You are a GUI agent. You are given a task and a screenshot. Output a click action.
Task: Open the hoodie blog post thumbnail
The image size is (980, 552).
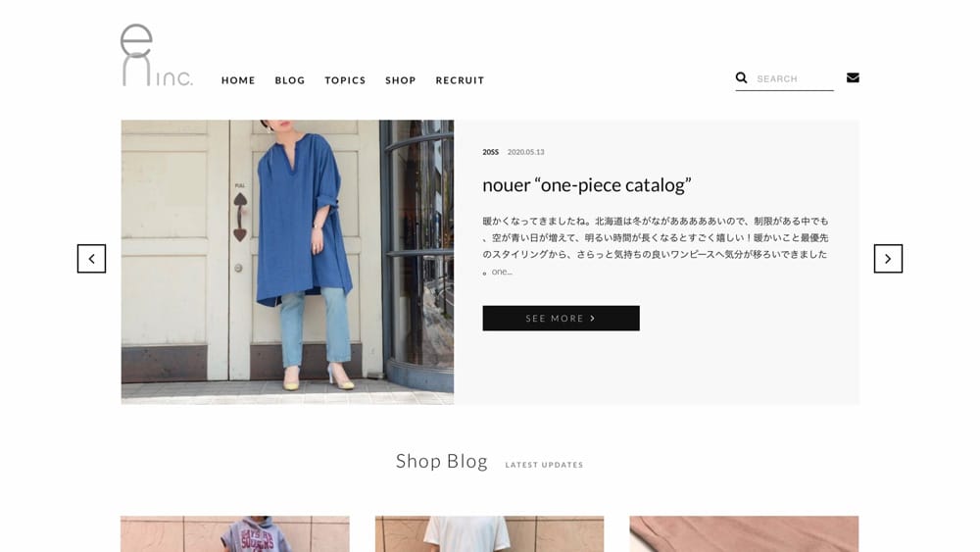pyautogui.click(x=235, y=534)
